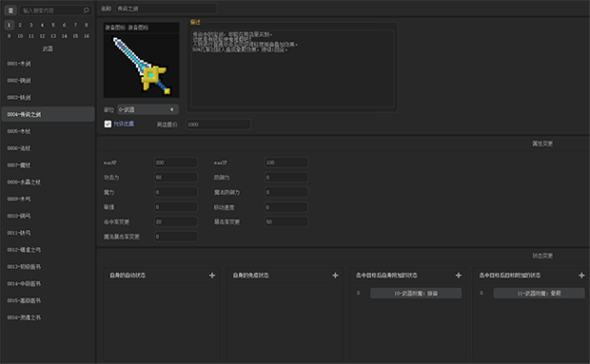Screen dimensions: 590x364
Task: Switch to page 16 in the sidebar
Action: [87, 36]
